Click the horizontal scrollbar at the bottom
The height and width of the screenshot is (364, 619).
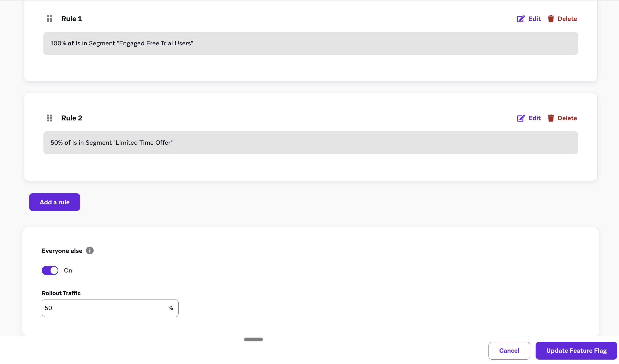pyautogui.click(x=253, y=339)
